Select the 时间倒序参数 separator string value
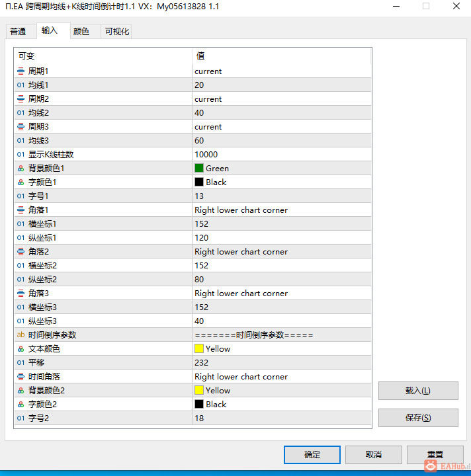 [282, 335]
